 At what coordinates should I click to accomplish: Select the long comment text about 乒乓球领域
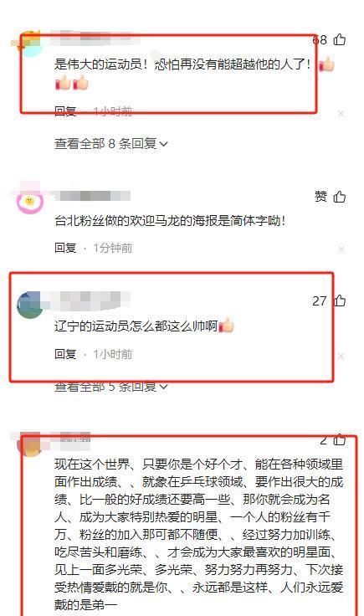click(198, 534)
